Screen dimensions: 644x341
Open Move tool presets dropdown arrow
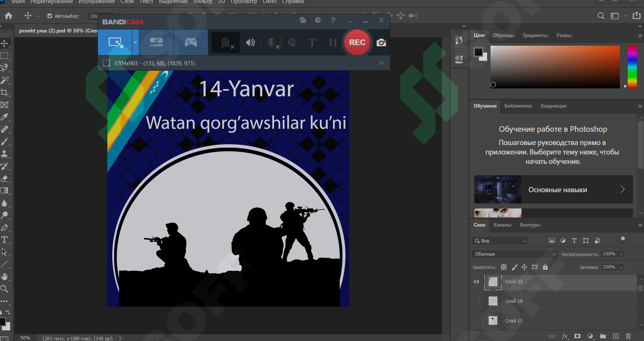pos(38,16)
